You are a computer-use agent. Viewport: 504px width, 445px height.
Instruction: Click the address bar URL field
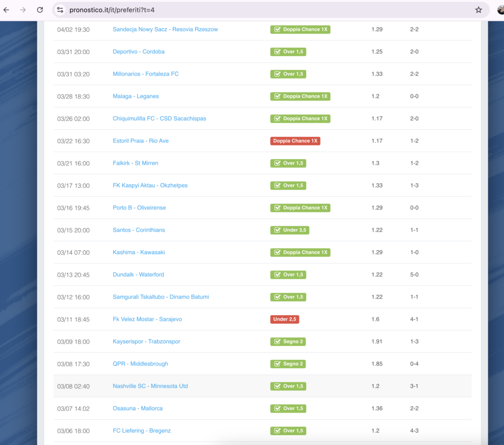[x=246, y=10]
